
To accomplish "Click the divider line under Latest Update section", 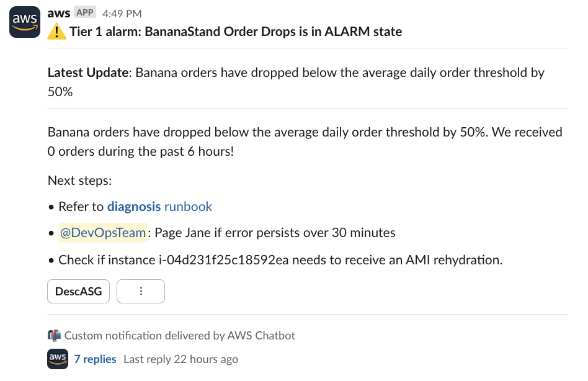I will 307,110.
